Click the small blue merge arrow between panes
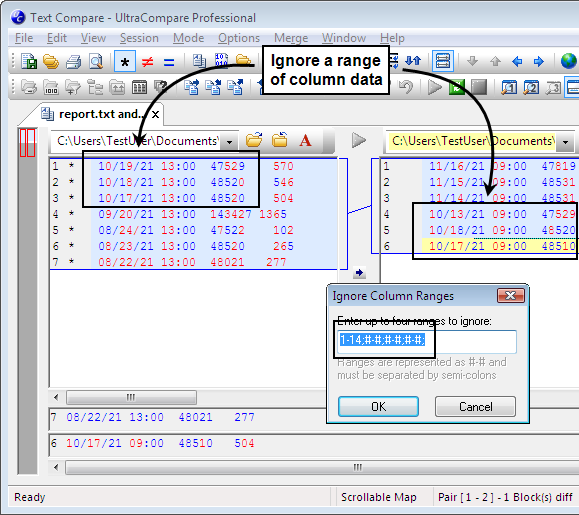 click(359, 273)
